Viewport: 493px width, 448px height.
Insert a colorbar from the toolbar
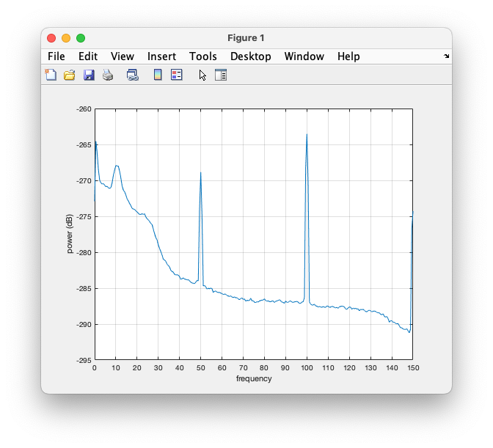coord(157,75)
